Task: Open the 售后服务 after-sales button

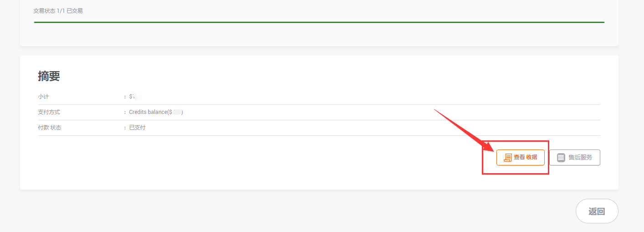Action: pyautogui.click(x=574, y=158)
